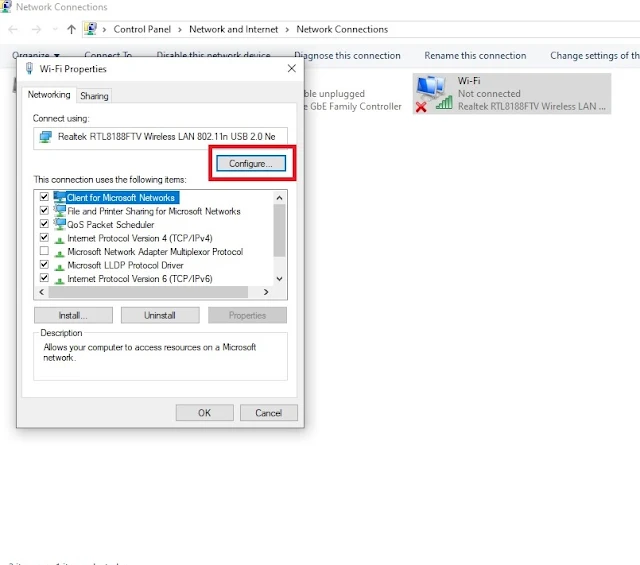Click the Forward navigation arrow
This screenshot has height=565, width=640.
(36, 29)
